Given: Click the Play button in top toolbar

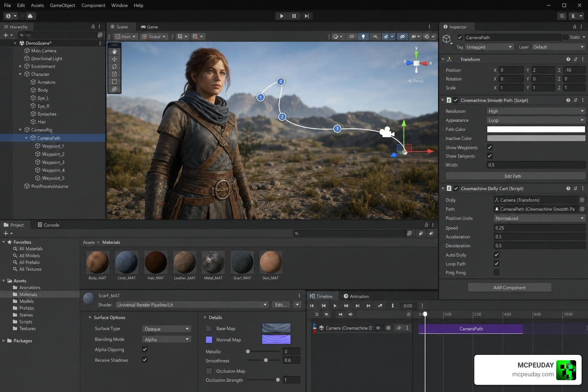Looking at the screenshot, I should click(282, 16).
